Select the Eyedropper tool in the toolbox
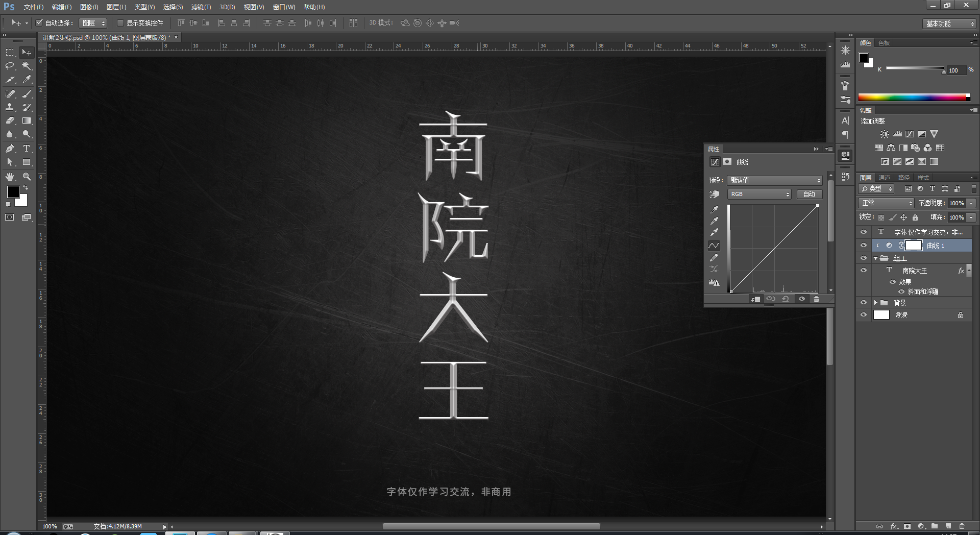The image size is (980, 535). click(x=27, y=80)
